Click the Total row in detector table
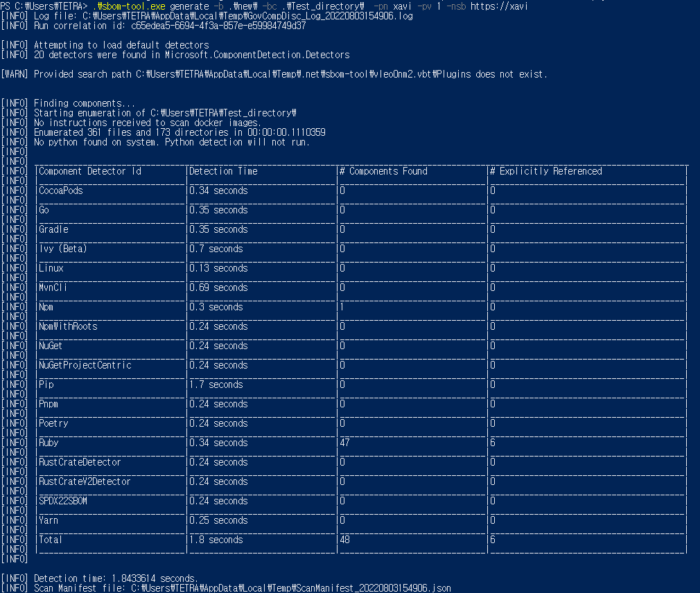This screenshot has height=593, width=700. (49, 539)
